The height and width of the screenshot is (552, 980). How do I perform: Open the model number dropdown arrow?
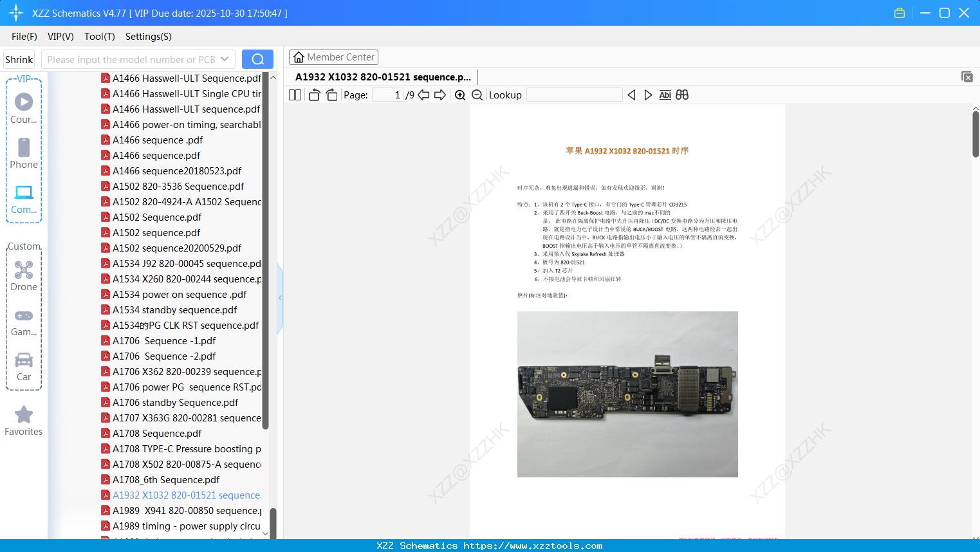pos(225,59)
